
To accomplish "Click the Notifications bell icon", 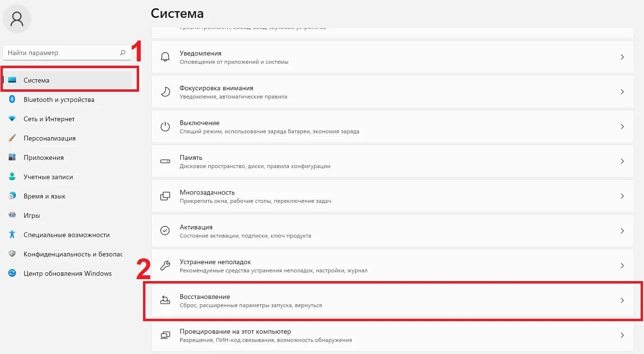I will coord(165,57).
